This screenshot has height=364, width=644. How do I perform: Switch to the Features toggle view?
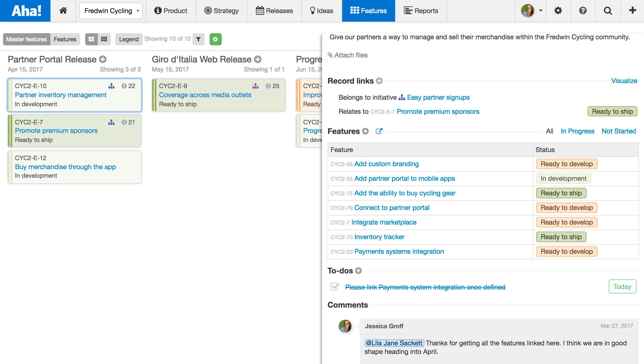(x=65, y=39)
